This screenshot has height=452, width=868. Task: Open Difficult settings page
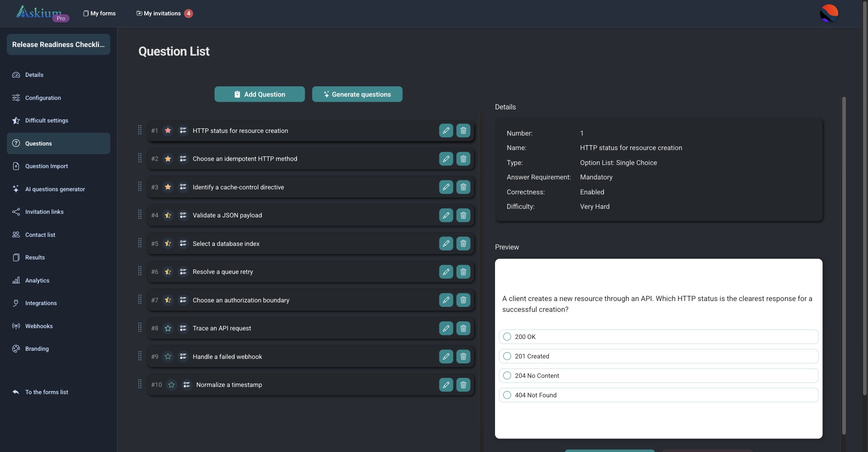coord(58,121)
